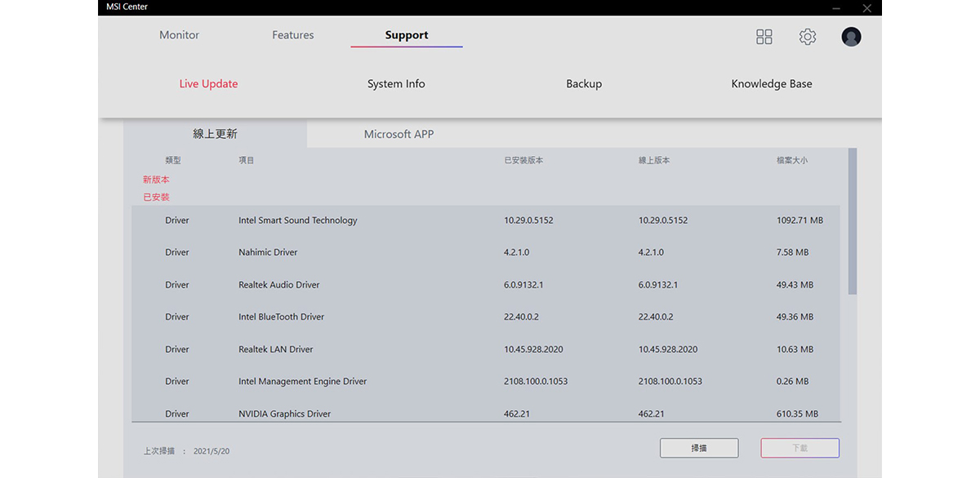This screenshot has height=478, width=980.
Task: Click the 類型 column header
Action: coord(172,160)
